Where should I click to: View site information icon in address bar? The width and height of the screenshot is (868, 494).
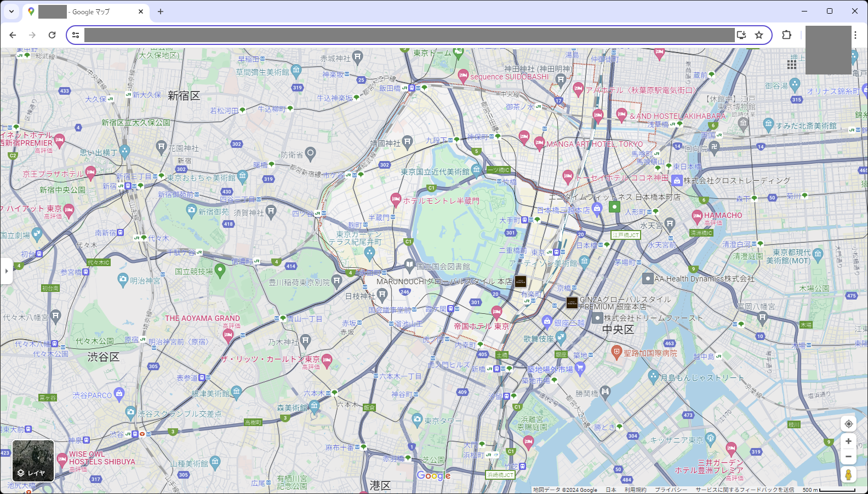click(x=76, y=35)
